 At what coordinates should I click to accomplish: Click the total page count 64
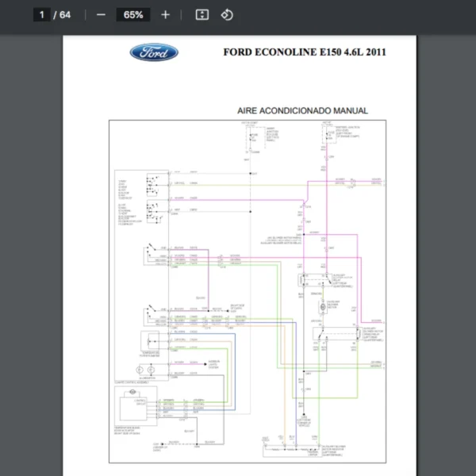click(x=65, y=14)
